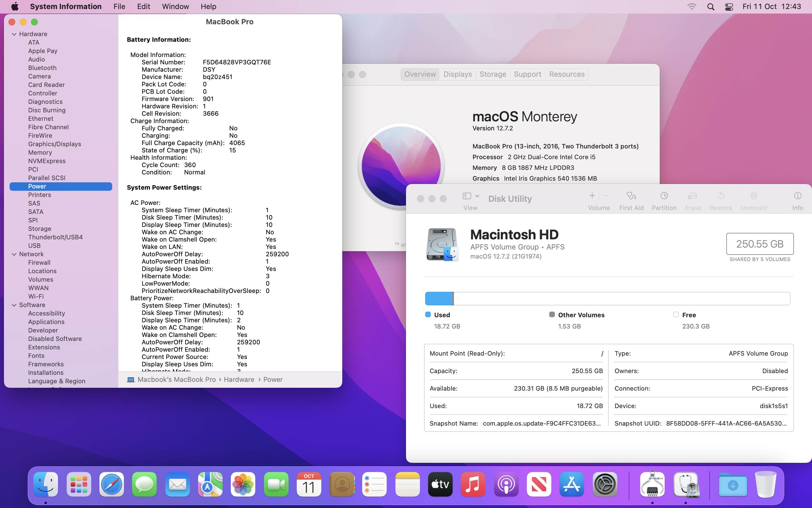Click Info button in Disk Utility toolbar
812x508 pixels.
point(798,201)
